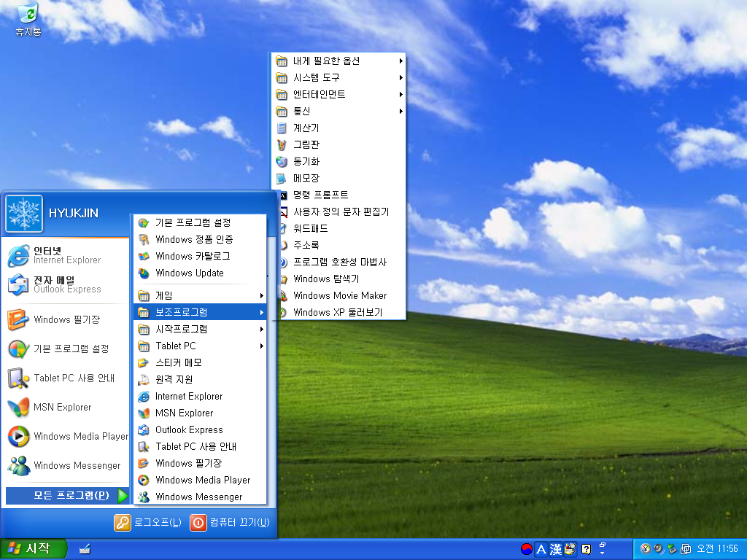Open Windows Messenger in programs menu
The height and width of the screenshot is (560, 747).
(x=200, y=497)
